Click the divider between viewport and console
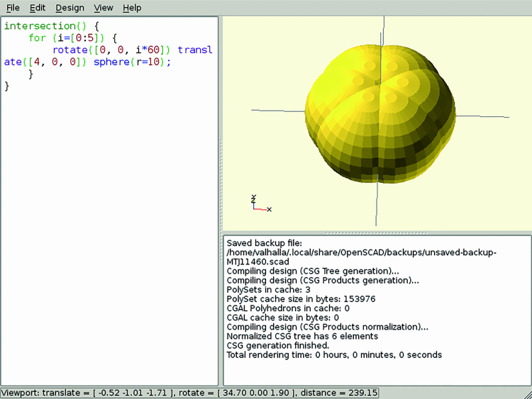The height and width of the screenshot is (399, 532). point(376,232)
